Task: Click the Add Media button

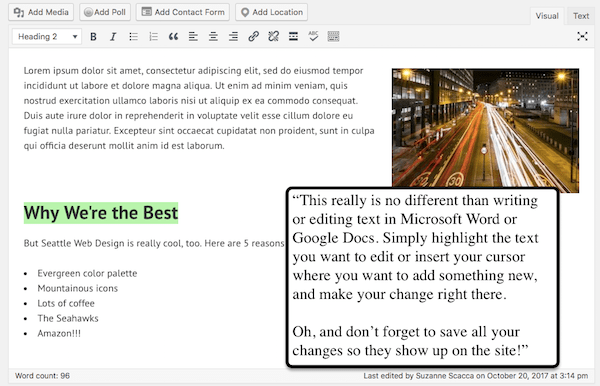Action: click(41, 12)
